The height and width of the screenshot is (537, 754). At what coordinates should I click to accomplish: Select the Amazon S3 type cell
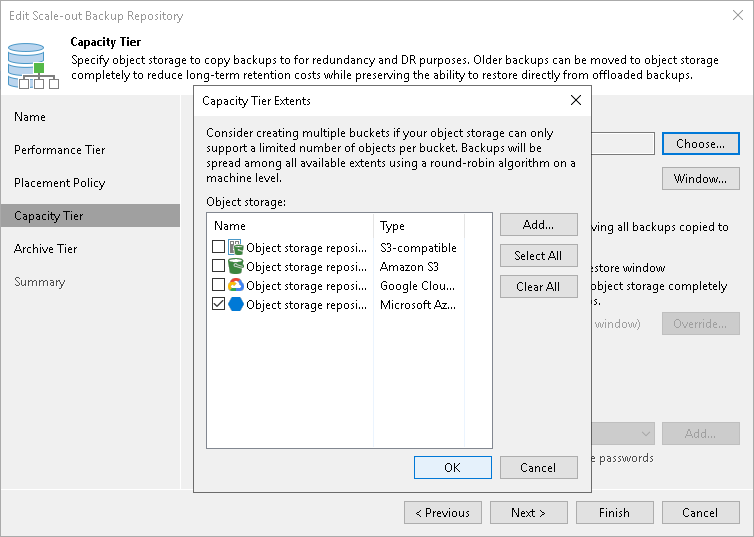409,266
